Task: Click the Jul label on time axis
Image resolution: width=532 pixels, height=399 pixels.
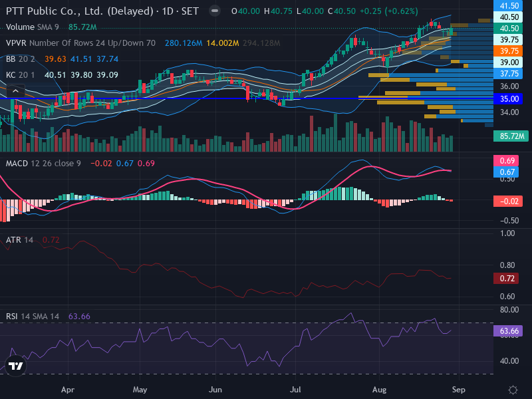Action: click(295, 390)
